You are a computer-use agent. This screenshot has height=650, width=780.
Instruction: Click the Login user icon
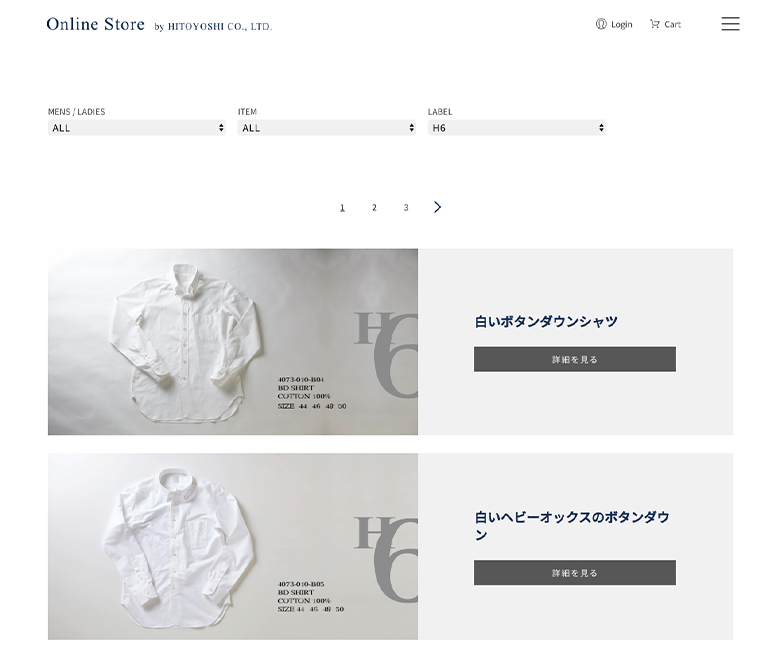pos(601,24)
